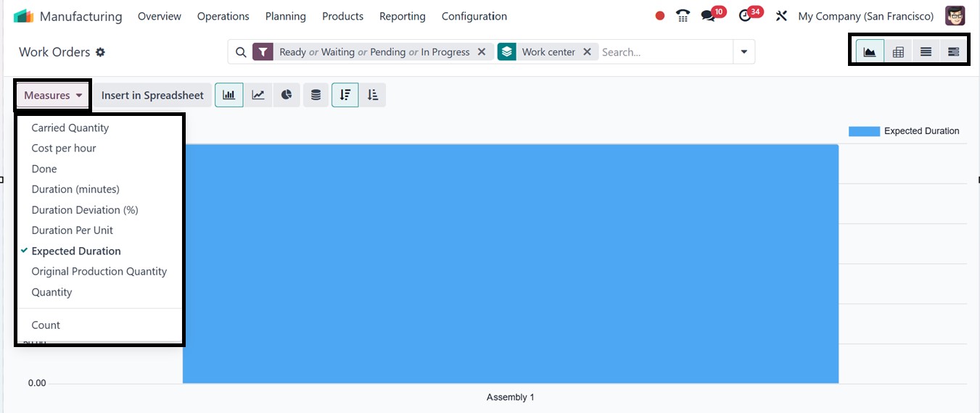Open the activities clock icon with 34 badge

(745, 16)
